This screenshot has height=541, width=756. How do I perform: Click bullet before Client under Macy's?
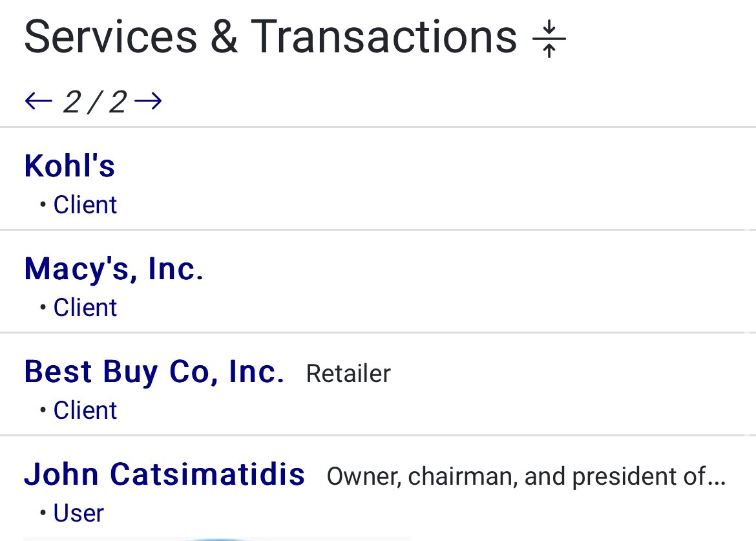tap(43, 308)
